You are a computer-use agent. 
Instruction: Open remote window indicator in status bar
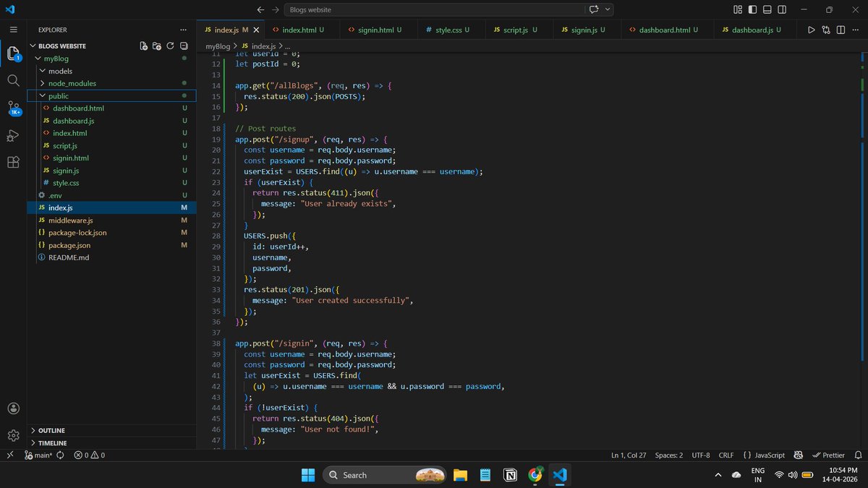10,455
